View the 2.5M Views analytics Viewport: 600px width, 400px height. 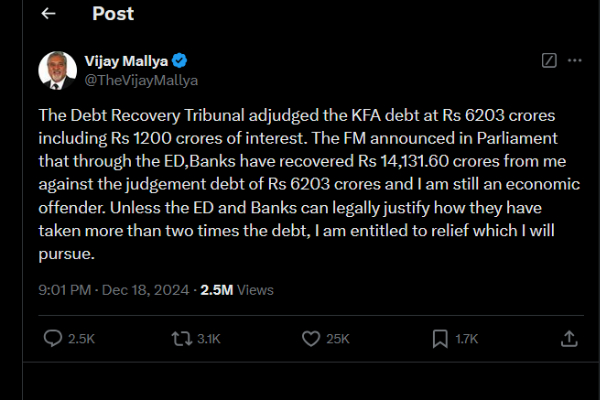[x=238, y=290]
